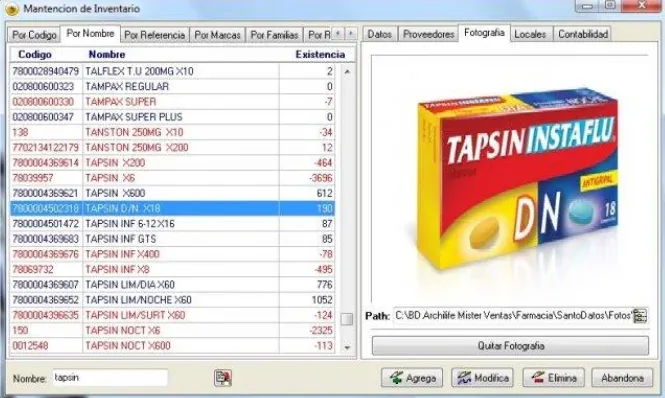Screen dimensions: 665x398
Task: Select the TAPSIN X200 row
Action: [x=172, y=163]
